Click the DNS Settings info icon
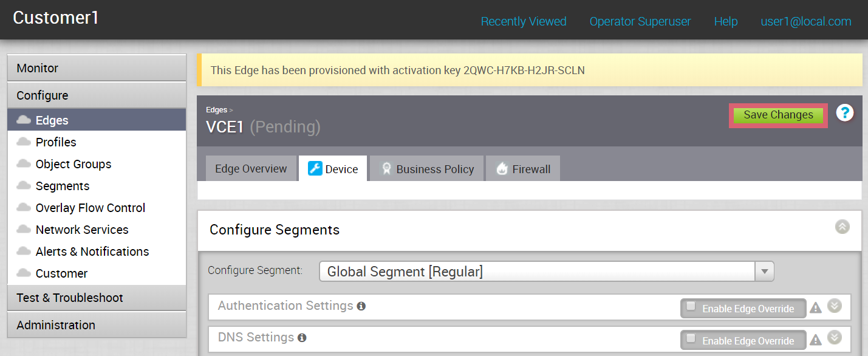The height and width of the screenshot is (356, 868). tap(302, 338)
